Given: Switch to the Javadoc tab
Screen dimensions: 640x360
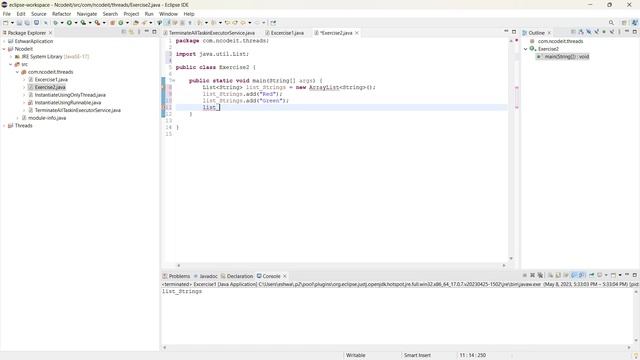Looking at the screenshot, I should pos(206,276).
